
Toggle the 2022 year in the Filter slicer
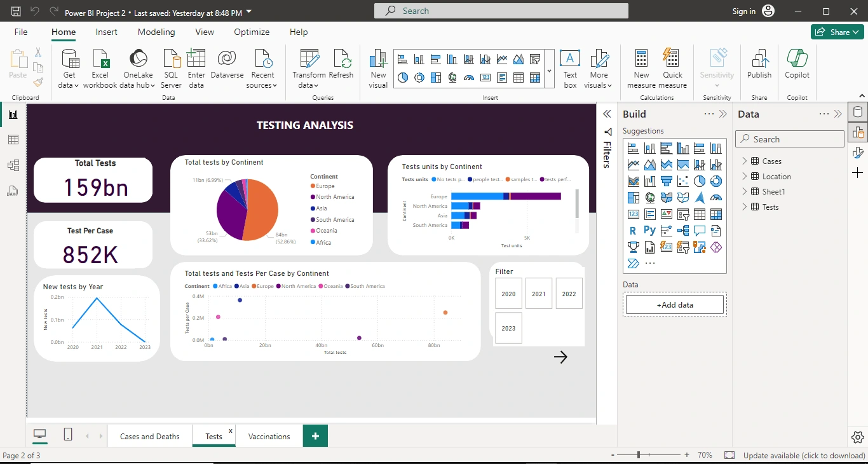pyautogui.click(x=569, y=294)
